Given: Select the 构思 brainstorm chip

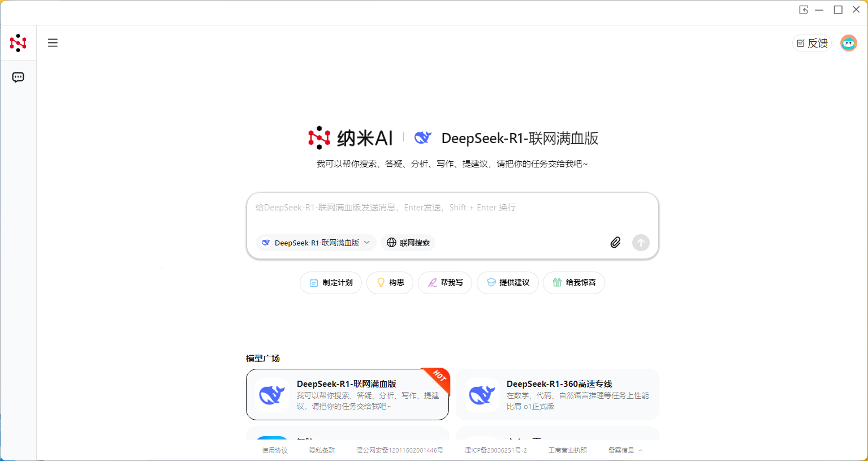Looking at the screenshot, I should [390, 282].
